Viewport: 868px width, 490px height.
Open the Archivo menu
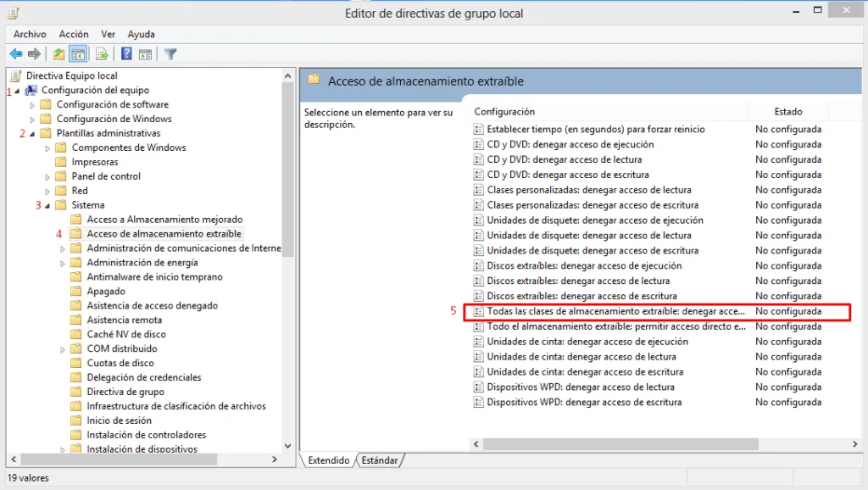(x=29, y=34)
